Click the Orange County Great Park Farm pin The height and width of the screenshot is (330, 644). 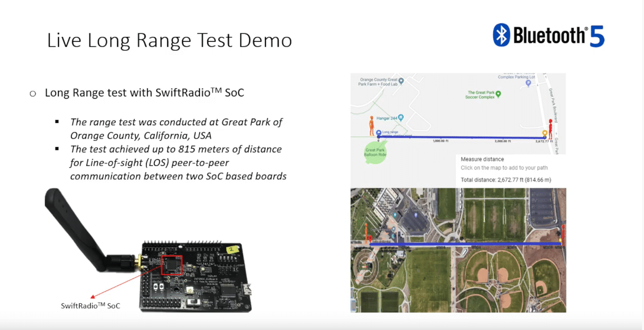pos(401,81)
